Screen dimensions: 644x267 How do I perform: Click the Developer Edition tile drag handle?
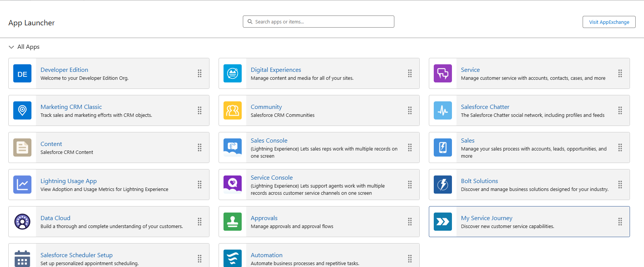200,73
